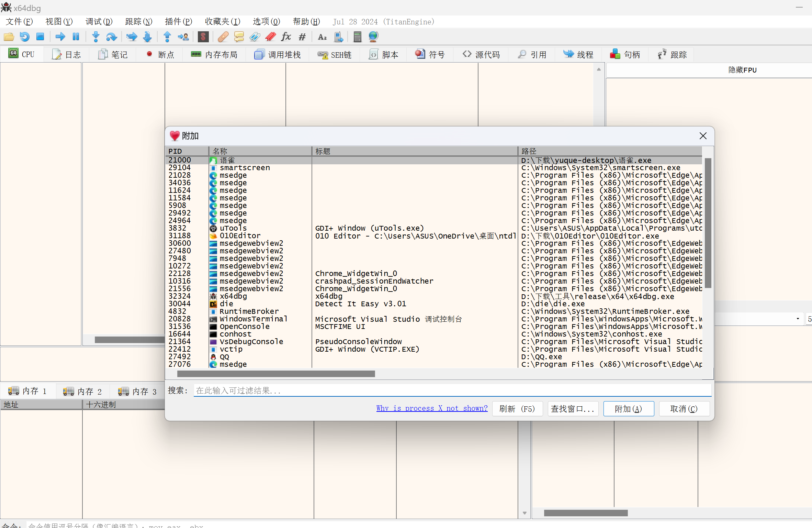Open the 插件(P) menu
Viewport: 812px width, 528px height.
point(179,22)
